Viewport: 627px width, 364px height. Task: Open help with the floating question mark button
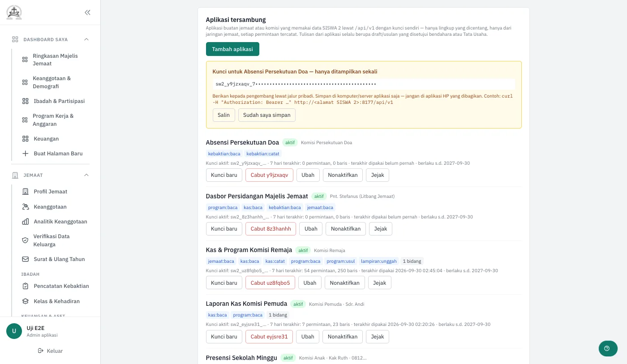[x=608, y=348]
